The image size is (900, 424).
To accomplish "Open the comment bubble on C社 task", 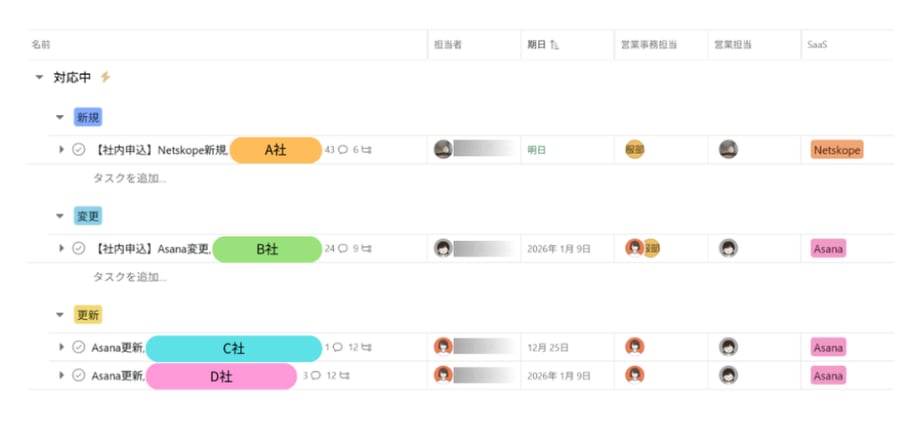I will coord(337,348).
